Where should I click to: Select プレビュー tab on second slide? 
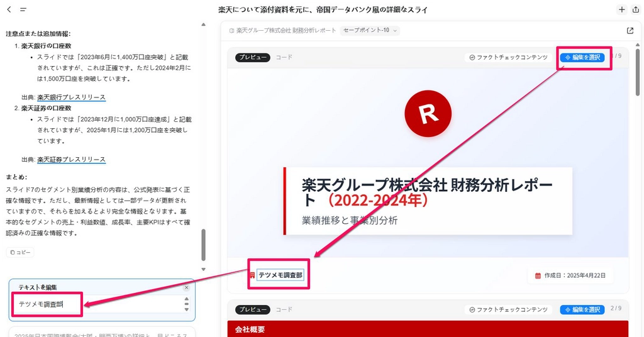pyautogui.click(x=253, y=309)
